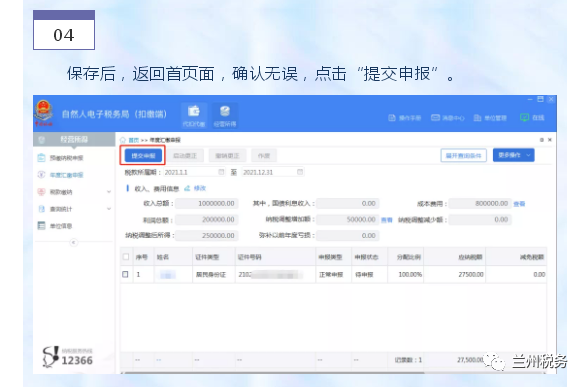Select 税款缴纳 in the sidebar
Screen dimensions: 586x387
61,192
